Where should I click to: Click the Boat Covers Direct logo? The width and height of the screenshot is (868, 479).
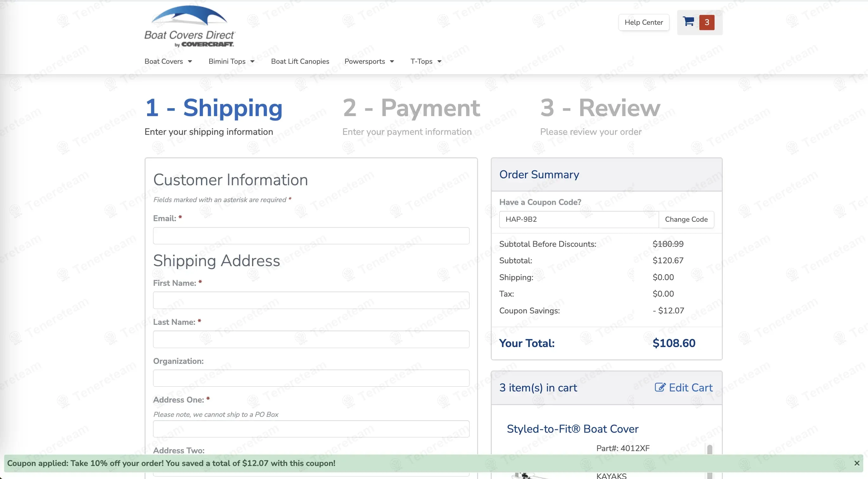tap(189, 26)
